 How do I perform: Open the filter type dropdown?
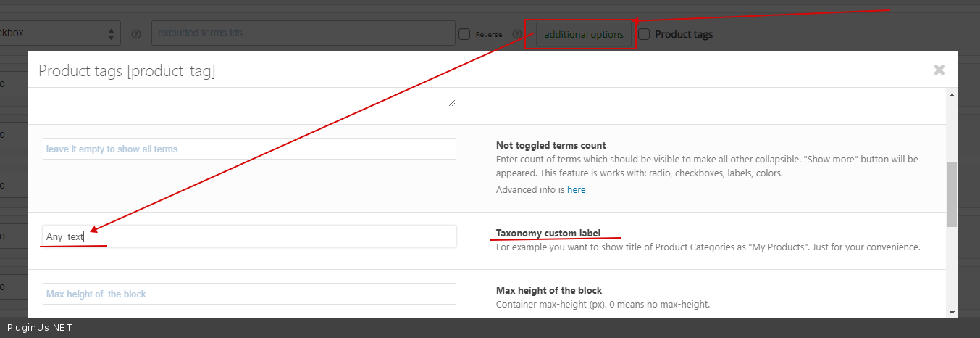point(58,33)
